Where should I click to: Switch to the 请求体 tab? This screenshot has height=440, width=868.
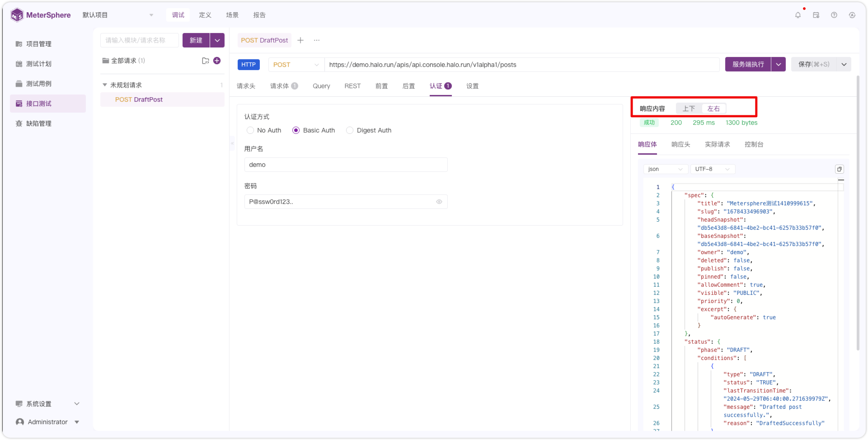284,86
